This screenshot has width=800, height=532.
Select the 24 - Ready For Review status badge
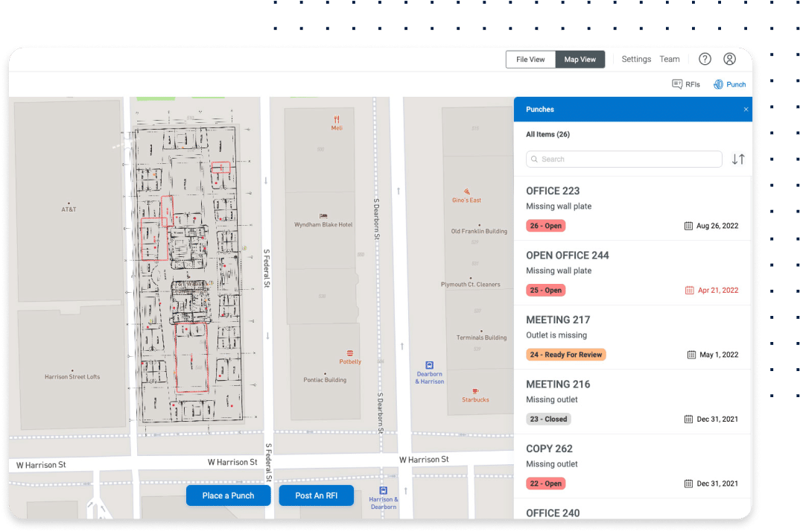tap(565, 355)
